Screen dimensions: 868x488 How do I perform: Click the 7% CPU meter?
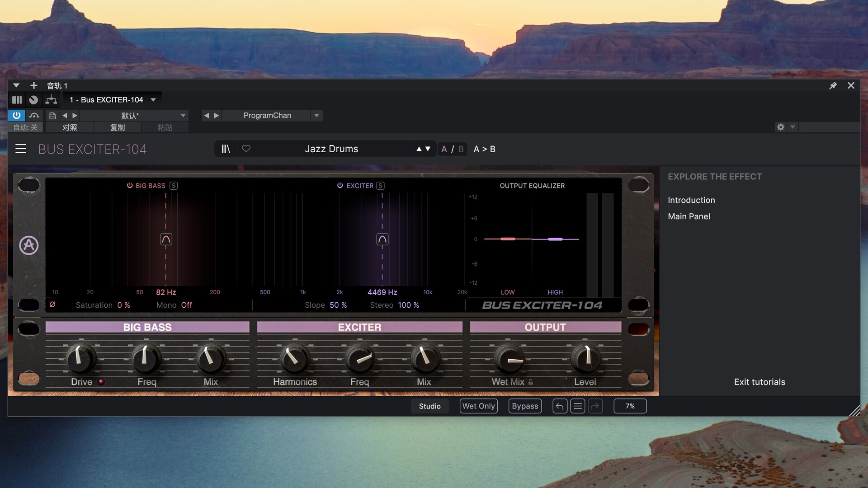tap(630, 406)
